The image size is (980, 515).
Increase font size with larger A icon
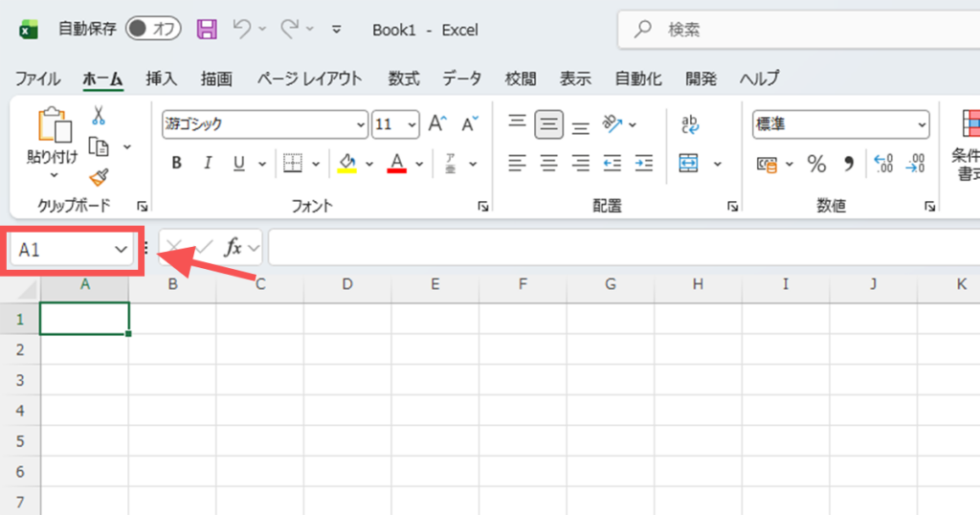(437, 123)
